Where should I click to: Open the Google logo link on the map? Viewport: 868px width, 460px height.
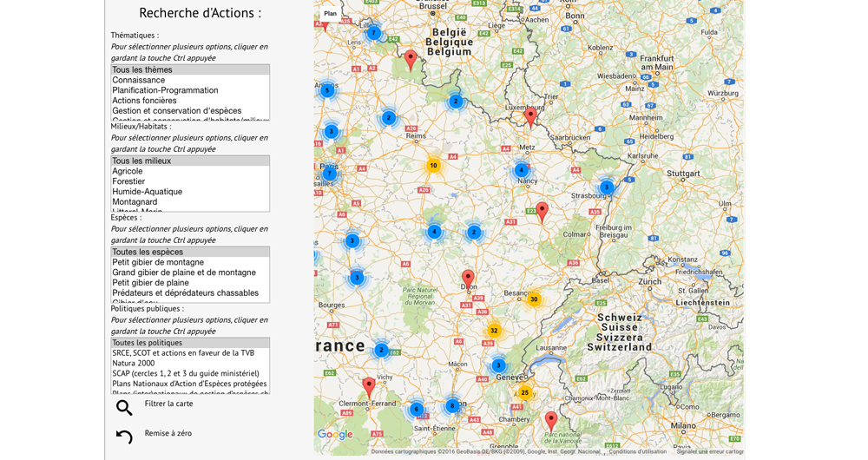coord(335,435)
